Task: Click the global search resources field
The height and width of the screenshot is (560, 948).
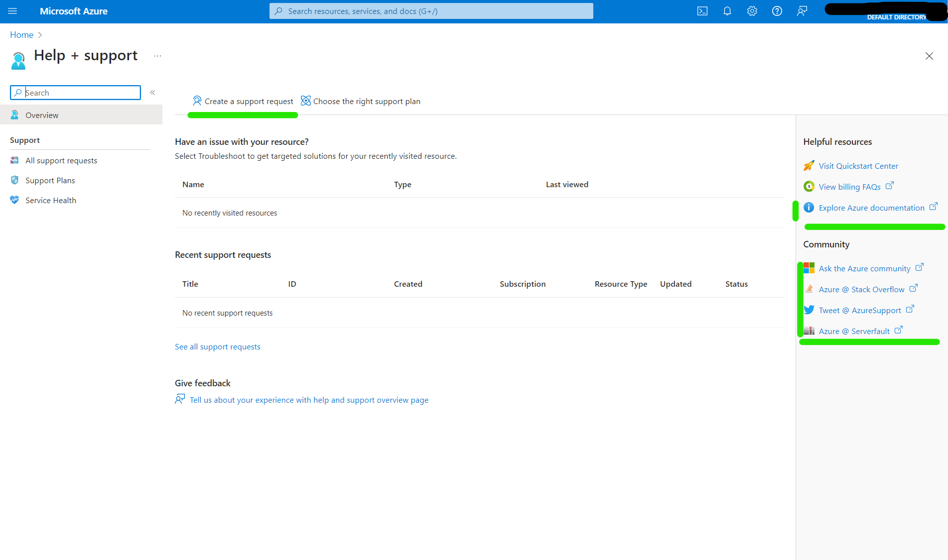Action: (431, 11)
